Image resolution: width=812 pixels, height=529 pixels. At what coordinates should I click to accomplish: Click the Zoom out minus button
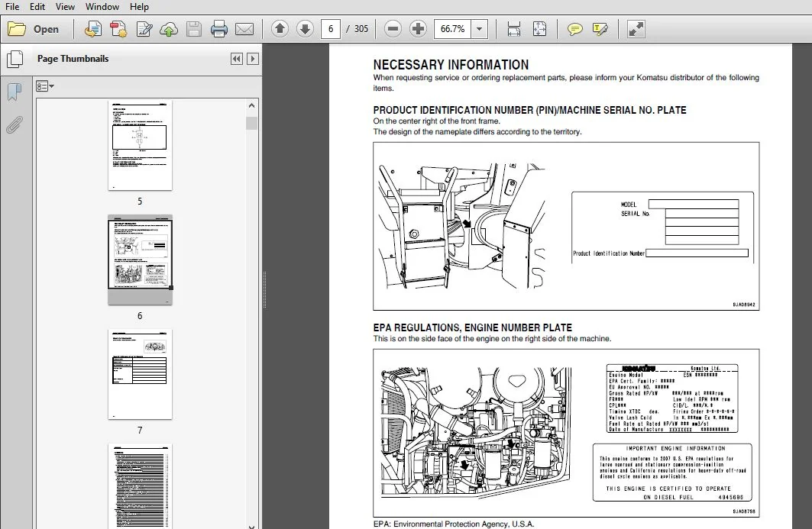click(x=393, y=28)
